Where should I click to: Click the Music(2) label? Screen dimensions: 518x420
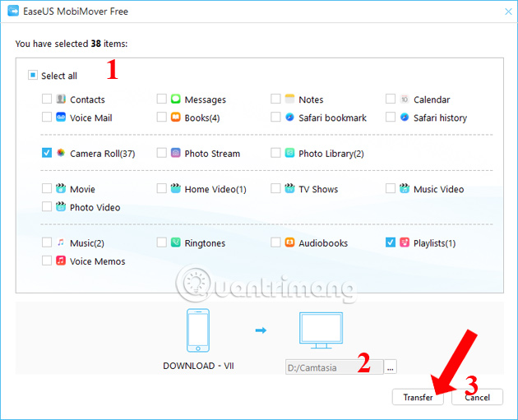87,243
